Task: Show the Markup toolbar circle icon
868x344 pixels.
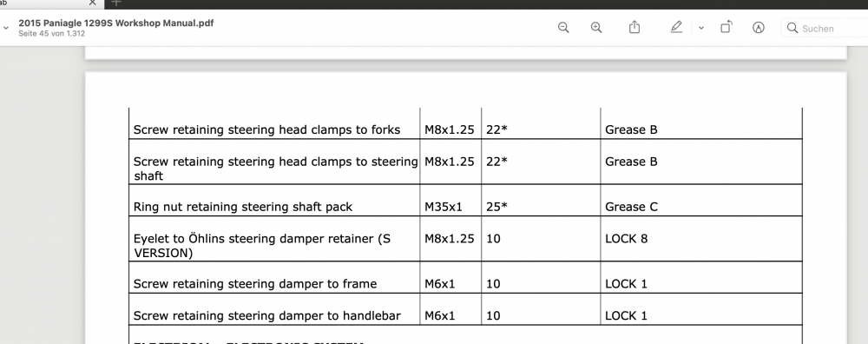Action: tap(759, 28)
